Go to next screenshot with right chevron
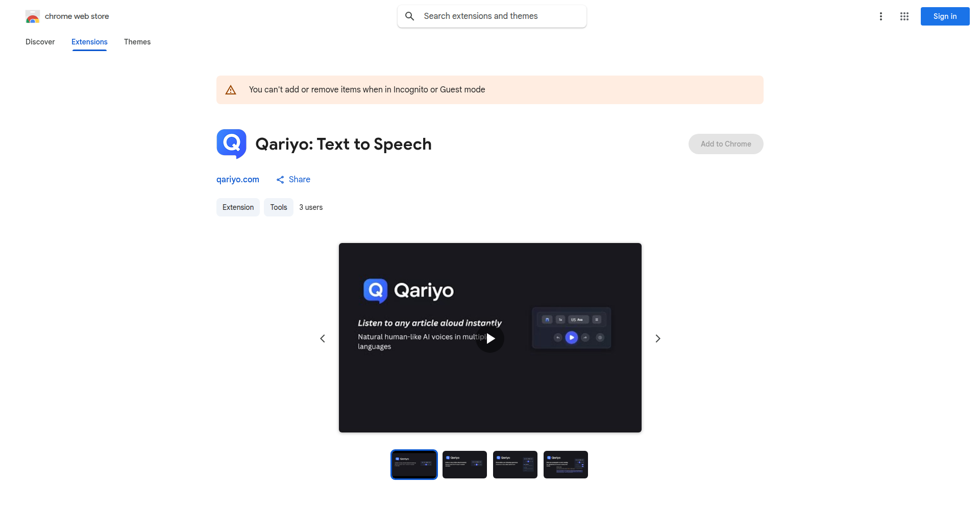The height and width of the screenshot is (507, 980). point(658,339)
